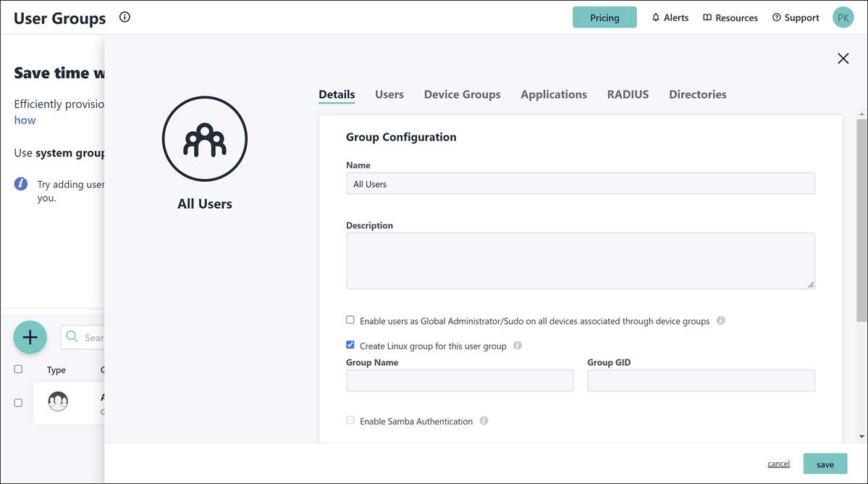Click the All Users group avatar

coord(204,139)
